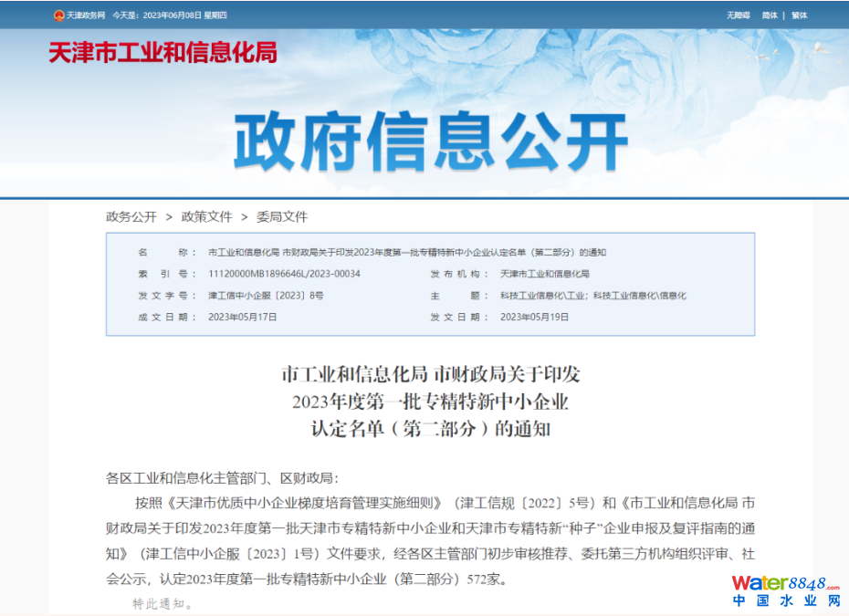This screenshot has width=849, height=616.
Task: Select 委局文件 breadcrumb item
Action: [282, 216]
